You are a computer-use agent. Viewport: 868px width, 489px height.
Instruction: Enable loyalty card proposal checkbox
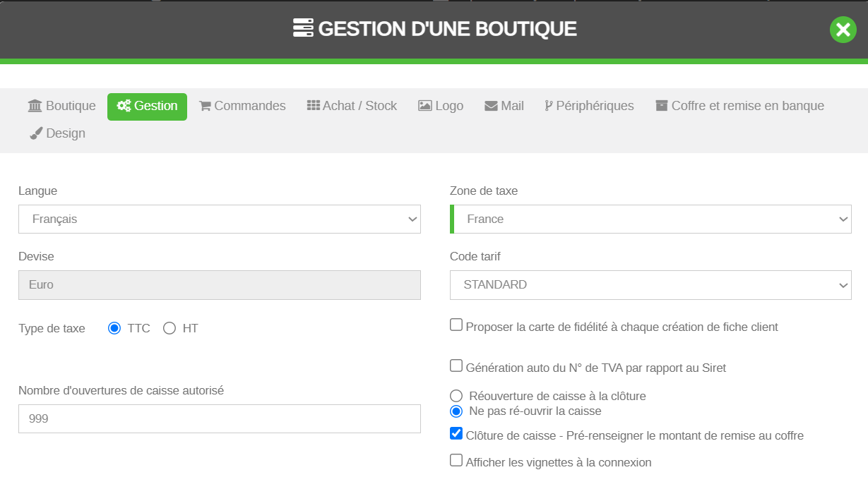tap(456, 325)
